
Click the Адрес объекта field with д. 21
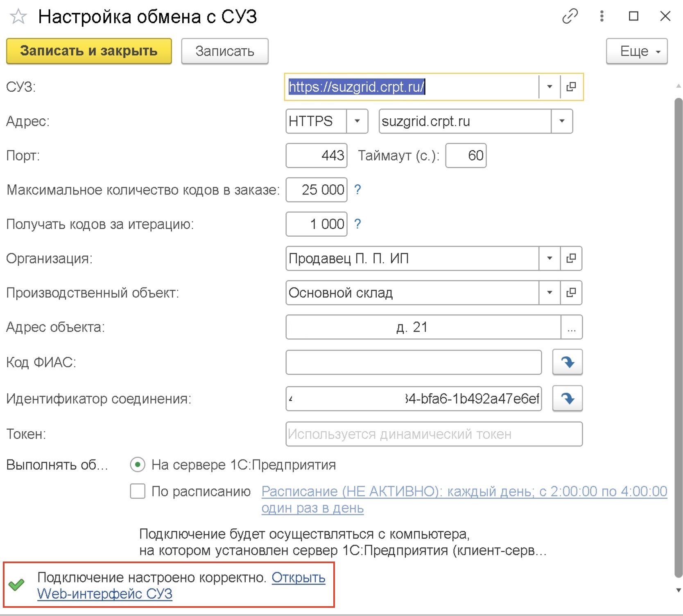[423, 327]
